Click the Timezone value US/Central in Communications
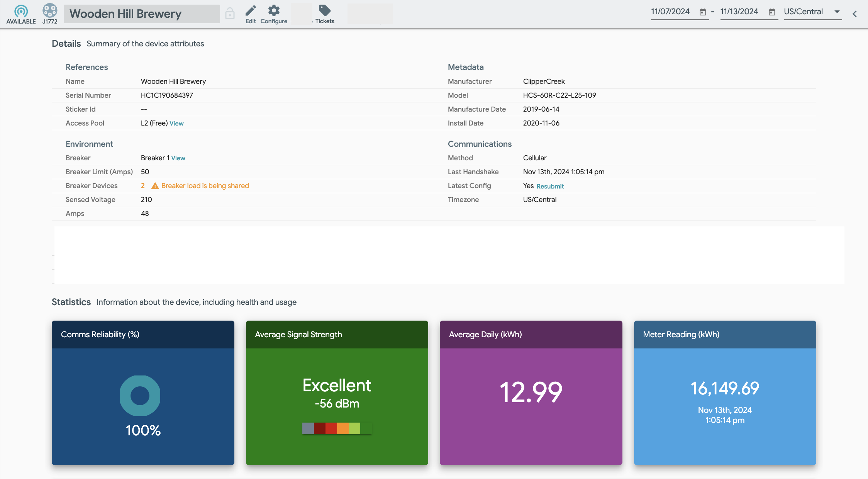Image resolution: width=868 pixels, height=479 pixels. point(539,200)
